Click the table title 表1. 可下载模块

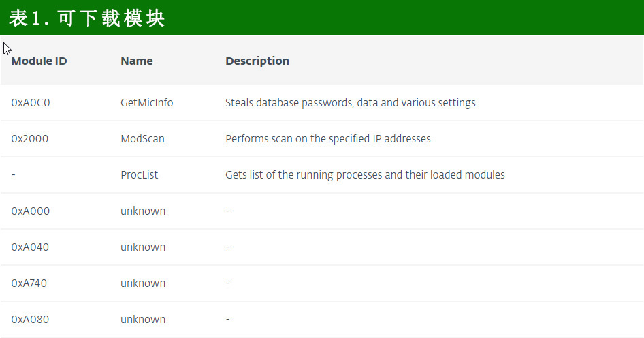click(x=87, y=18)
